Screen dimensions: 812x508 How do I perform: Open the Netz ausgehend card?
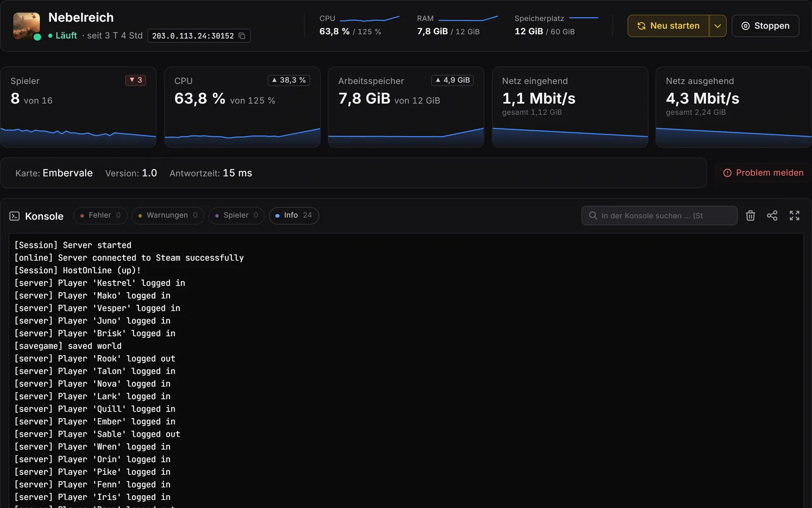(734, 107)
